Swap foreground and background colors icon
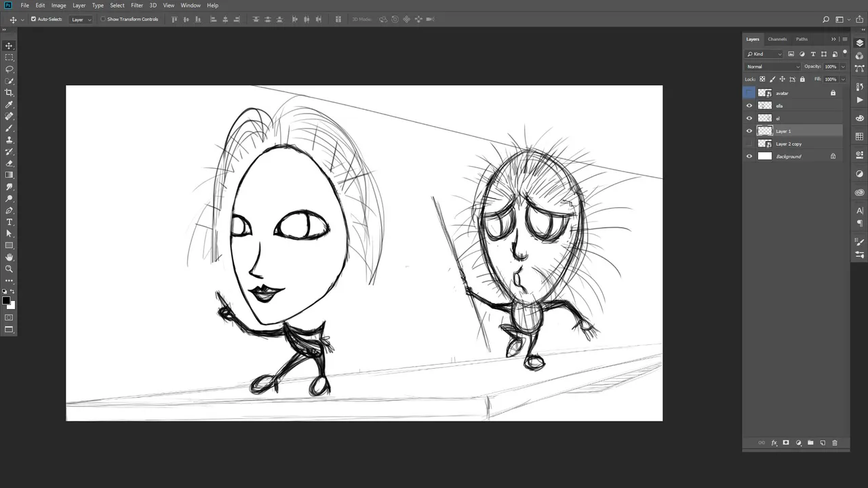The width and height of the screenshot is (868, 488). point(12,291)
